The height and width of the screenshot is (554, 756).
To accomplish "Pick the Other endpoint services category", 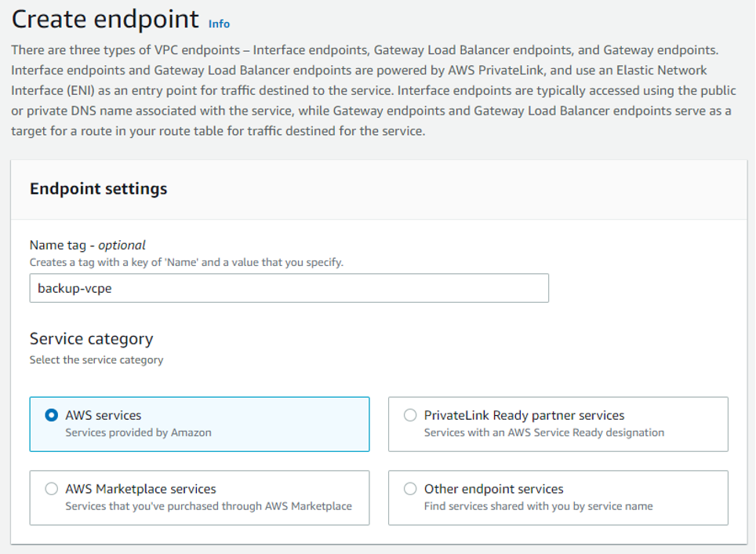I will [x=410, y=488].
